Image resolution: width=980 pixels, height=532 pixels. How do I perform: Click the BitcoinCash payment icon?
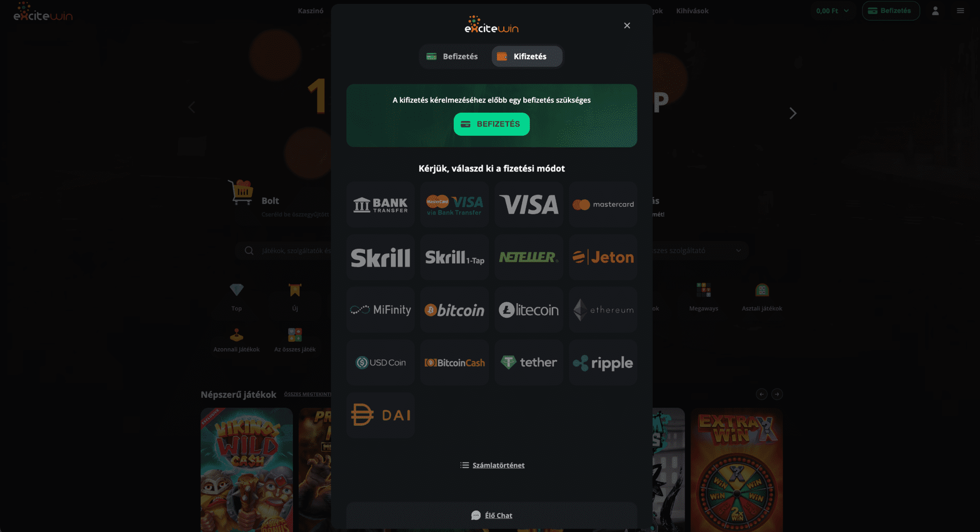(455, 363)
